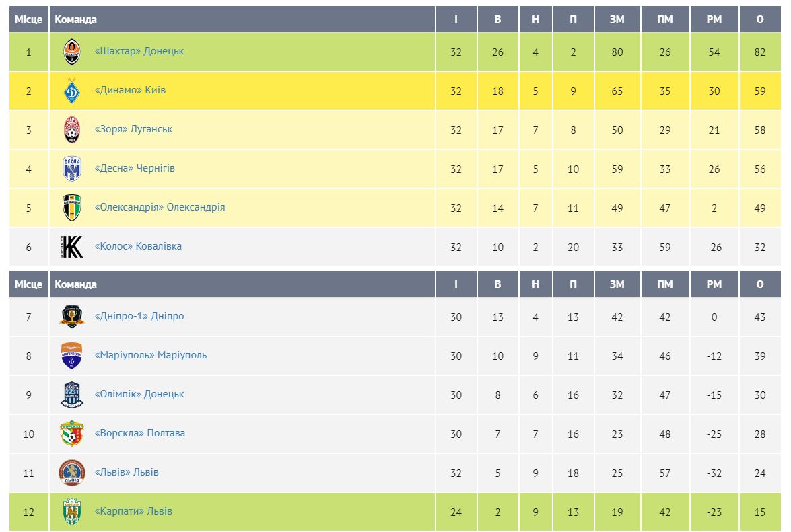Click the Dnipro-1 club emblem
Image resolution: width=791 pixels, height=532 pixels.
coord(72,317)
